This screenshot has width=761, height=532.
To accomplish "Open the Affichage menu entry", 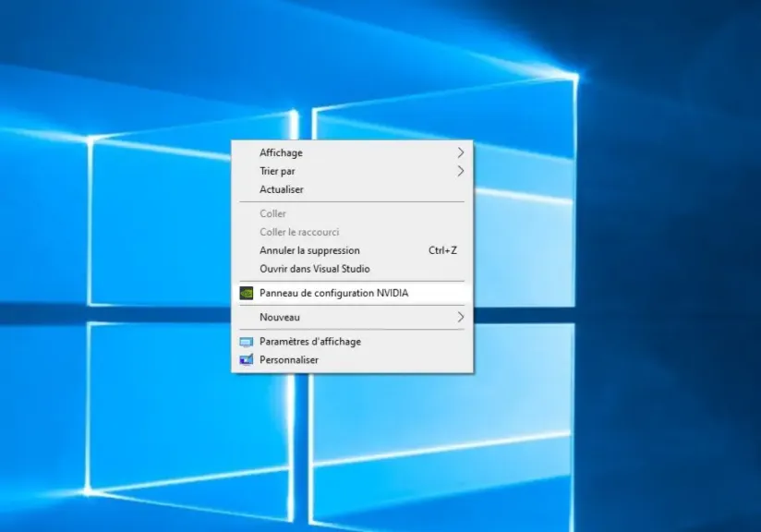I will [352, 153].
